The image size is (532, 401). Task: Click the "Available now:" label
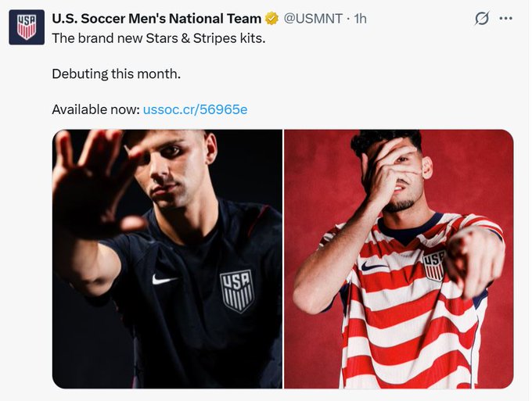95,109
